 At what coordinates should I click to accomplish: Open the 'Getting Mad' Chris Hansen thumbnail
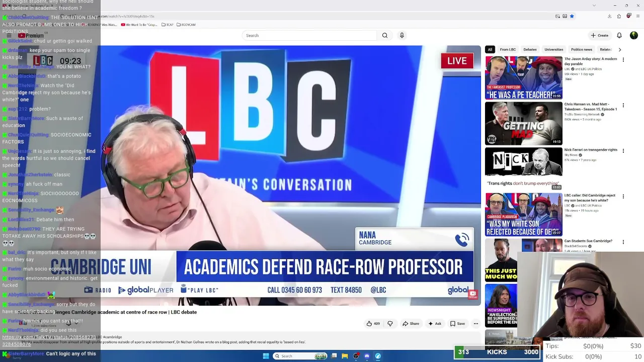[524, 124]
